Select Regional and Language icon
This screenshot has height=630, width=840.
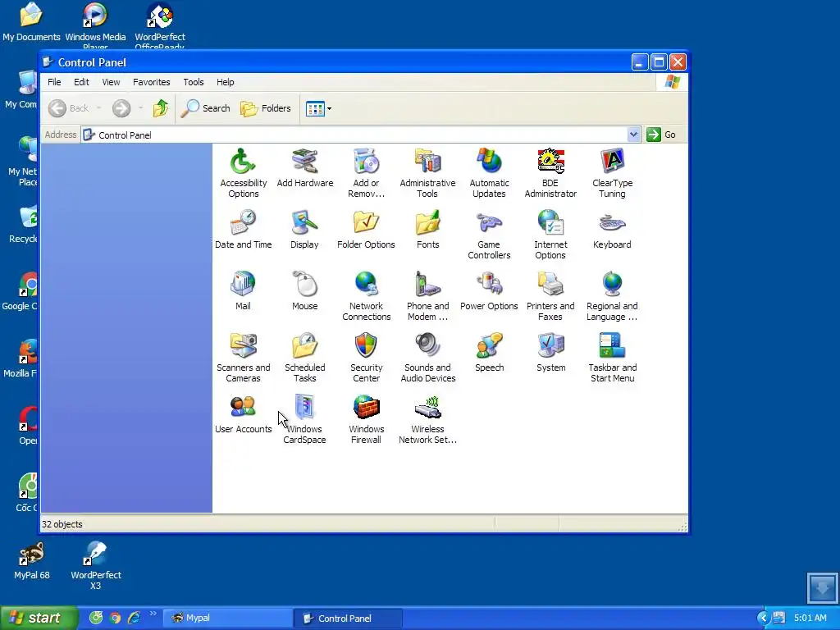click(612, 295)
